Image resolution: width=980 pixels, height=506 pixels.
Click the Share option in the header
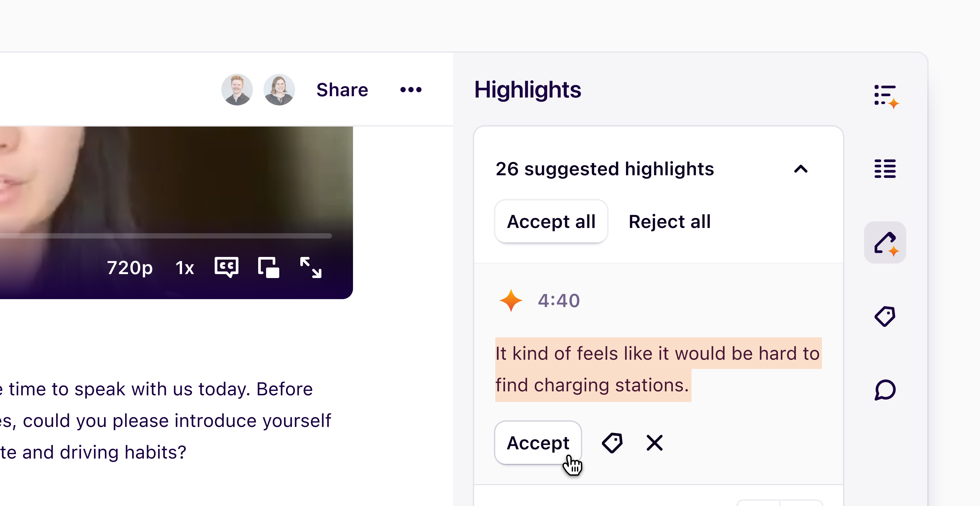pos(342,89)
